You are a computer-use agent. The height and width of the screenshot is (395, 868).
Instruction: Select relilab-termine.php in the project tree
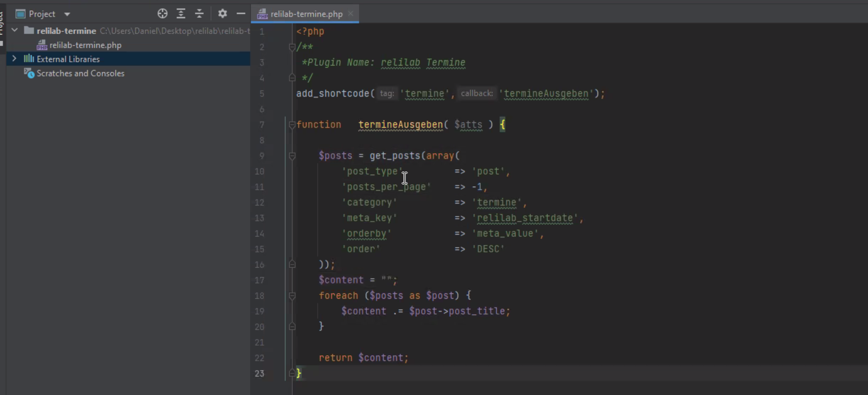[x=85, y=45]
